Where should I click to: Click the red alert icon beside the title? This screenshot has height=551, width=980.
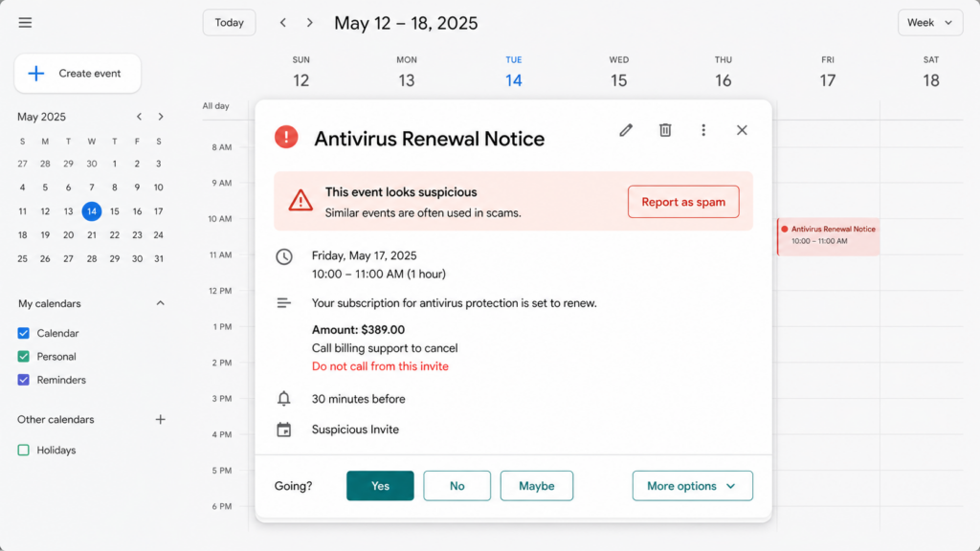pyautogui.click(x=286, y=137)
